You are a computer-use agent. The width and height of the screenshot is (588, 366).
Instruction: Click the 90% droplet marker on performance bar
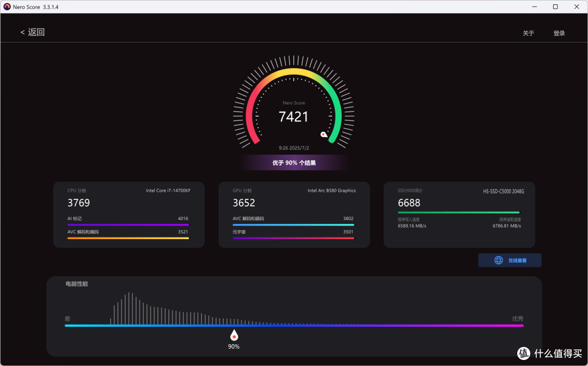click(234, 335)
